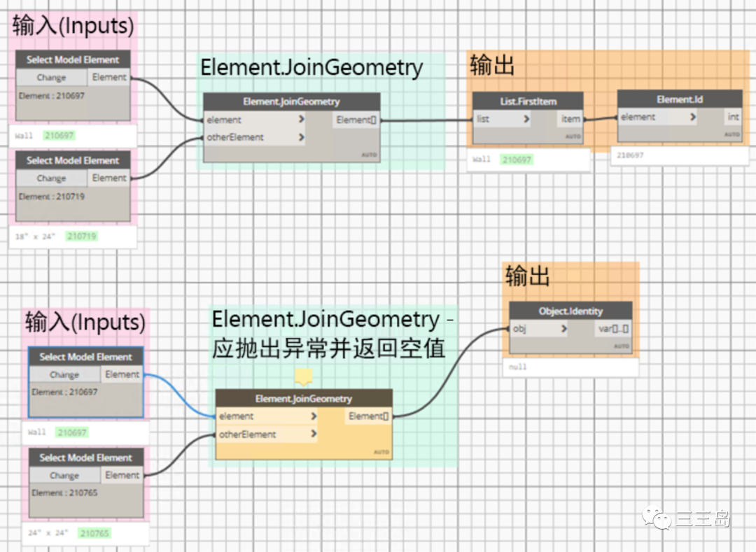
Task: Click the AUTO lacing label on gray JoinGeometry node
Action: coord(369,155)
